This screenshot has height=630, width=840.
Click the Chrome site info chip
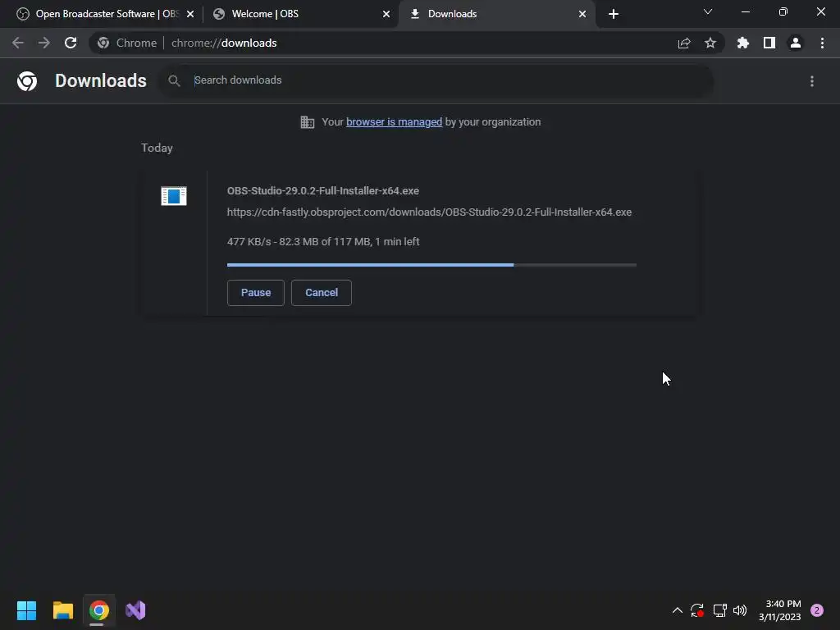pyautogui.click(x=127, y=43)
